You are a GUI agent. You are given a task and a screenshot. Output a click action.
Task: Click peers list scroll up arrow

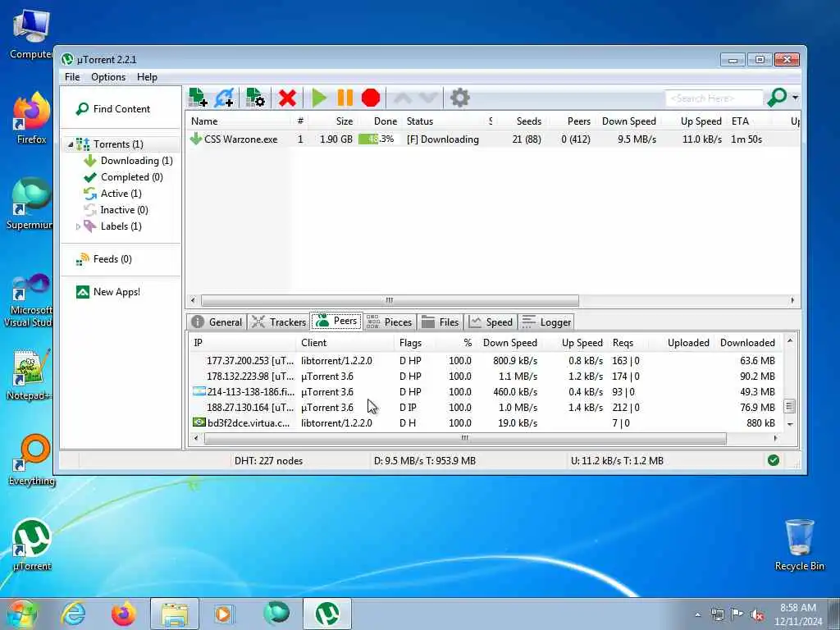coord(790,340)
